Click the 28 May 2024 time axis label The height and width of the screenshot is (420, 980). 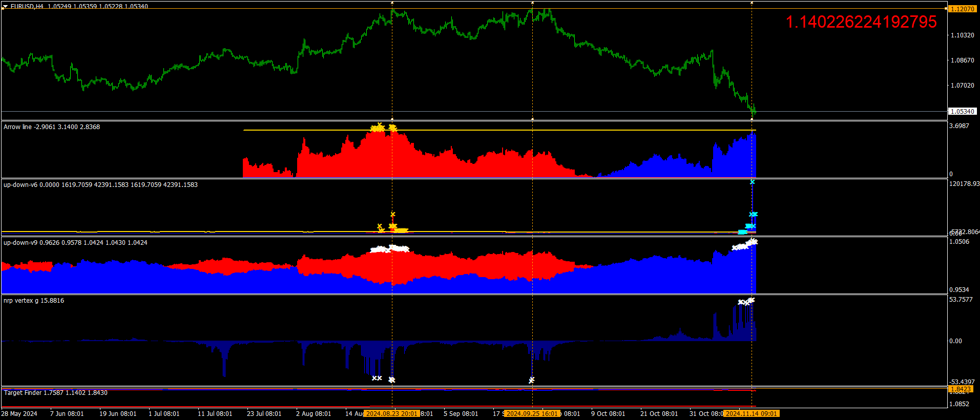point(19,413)
